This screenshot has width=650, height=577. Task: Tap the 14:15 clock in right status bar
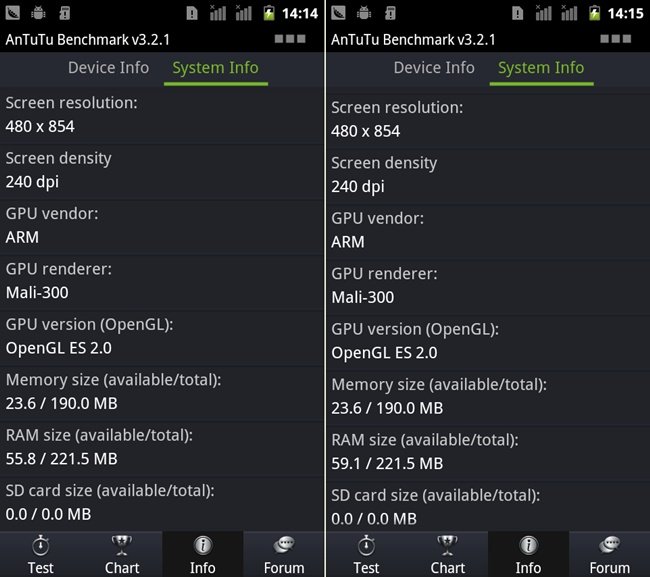[625, 13]
